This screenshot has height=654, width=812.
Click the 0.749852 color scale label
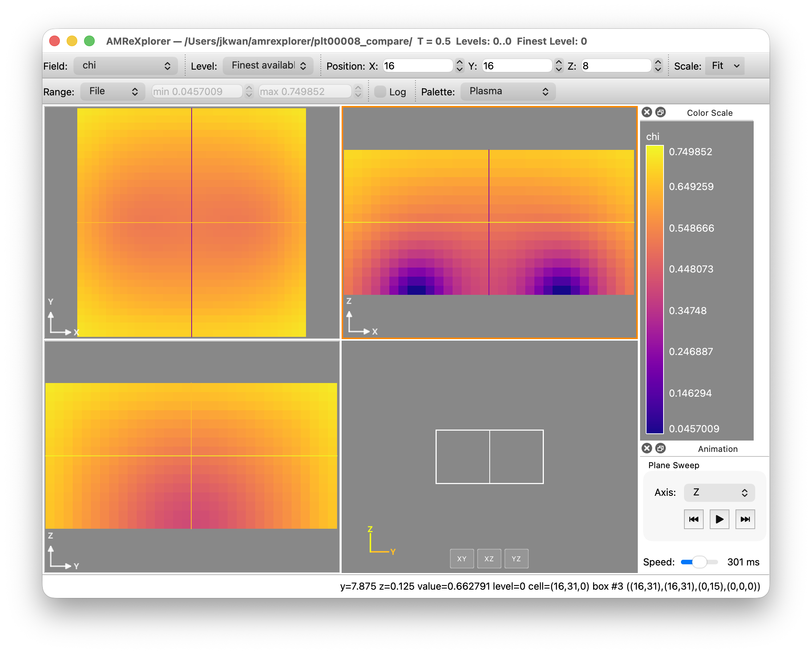(x=690, y=152)
